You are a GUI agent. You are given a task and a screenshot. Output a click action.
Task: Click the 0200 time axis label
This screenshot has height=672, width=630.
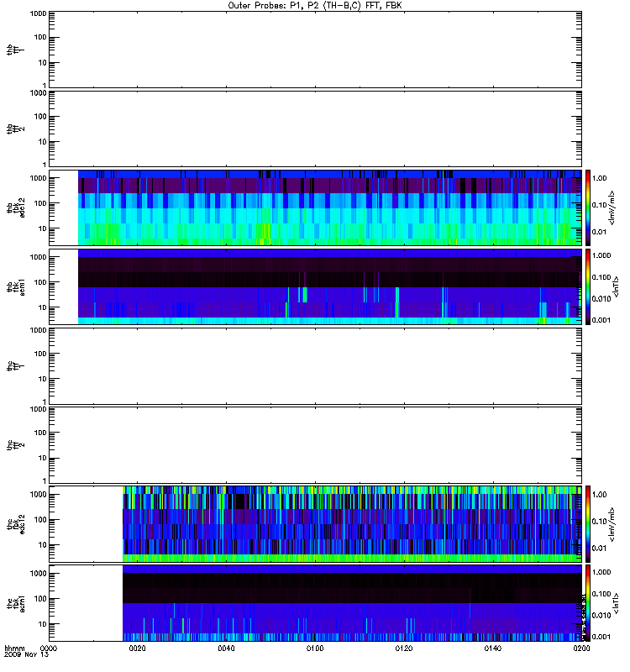(581, 648)
